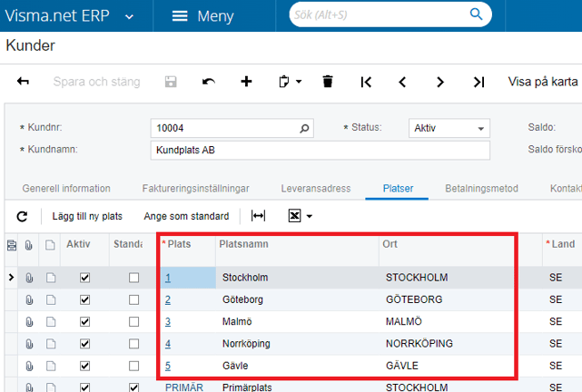Go to next record arrow

tap(440, 82)
